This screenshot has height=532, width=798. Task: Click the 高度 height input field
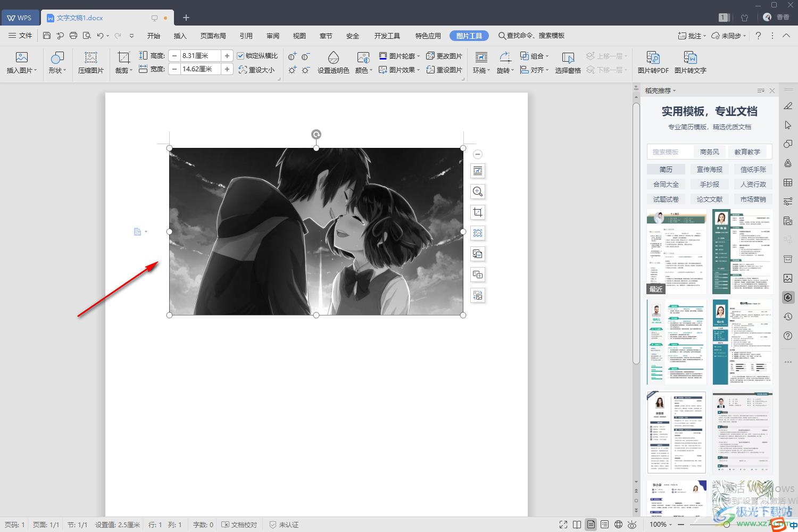[201, 55]
